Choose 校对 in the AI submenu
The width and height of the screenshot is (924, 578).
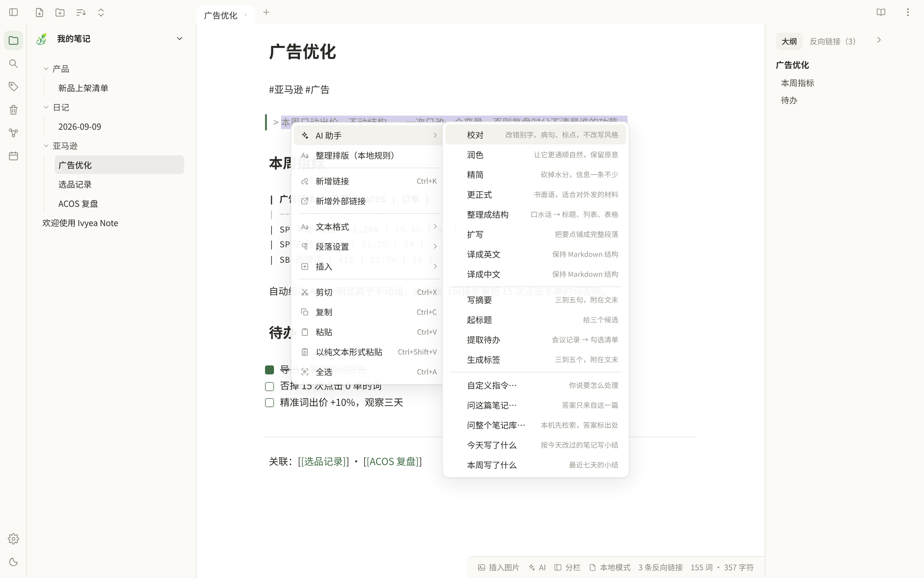coord(536,135)
